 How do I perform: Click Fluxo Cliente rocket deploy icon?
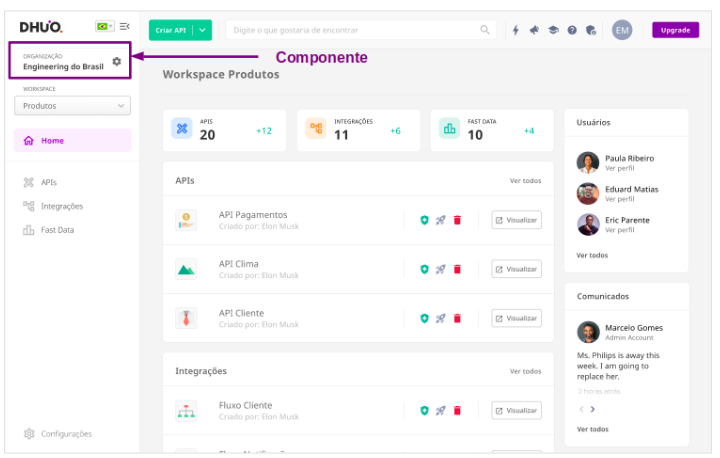[440, 411]
